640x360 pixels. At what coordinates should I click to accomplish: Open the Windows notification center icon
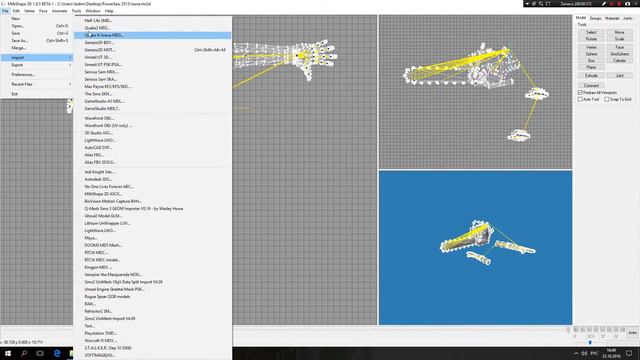tap(629, 353)
